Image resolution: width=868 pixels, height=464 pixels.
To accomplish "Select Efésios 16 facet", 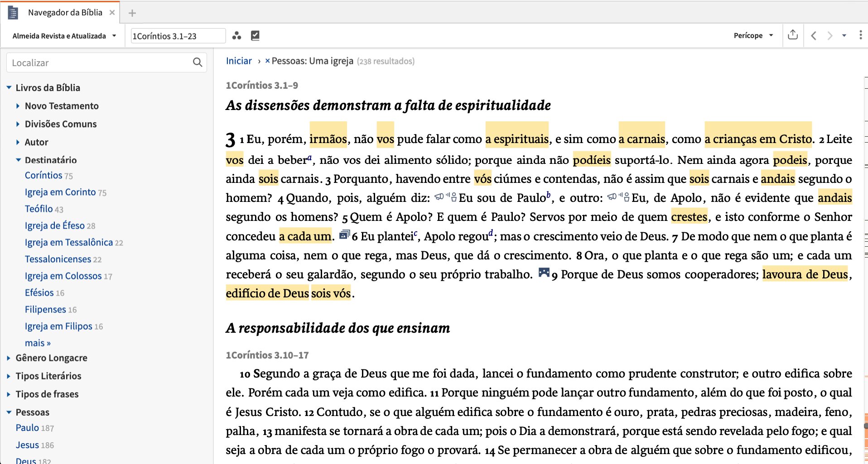I will [x=44, y=292].
